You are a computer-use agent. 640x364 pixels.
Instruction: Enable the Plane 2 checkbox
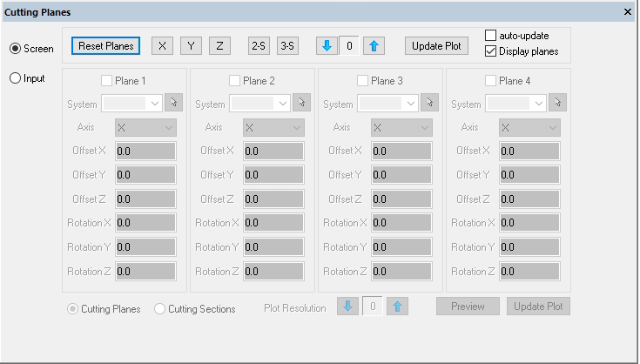click(235, 81)
